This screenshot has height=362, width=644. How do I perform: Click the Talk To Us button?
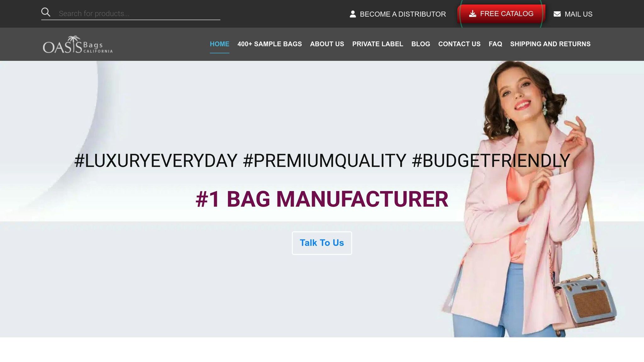(322, 243)
